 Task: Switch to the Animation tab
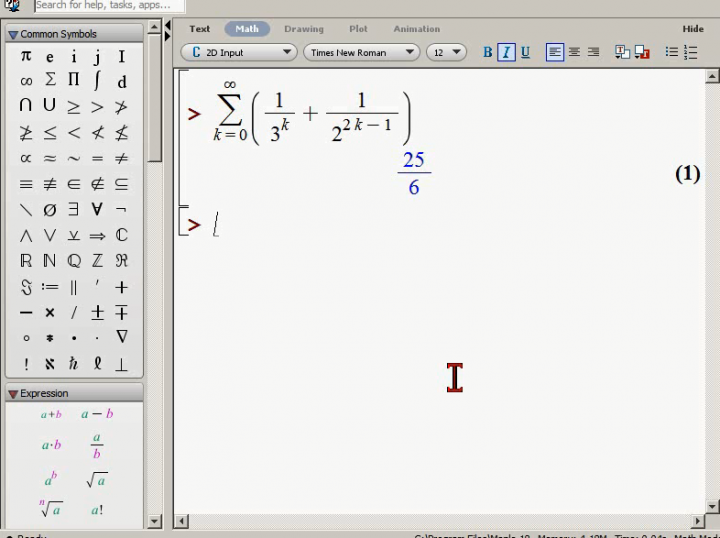[417, 29]
